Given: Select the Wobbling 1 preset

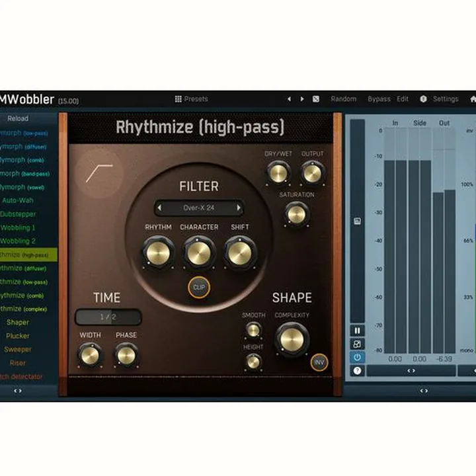Looking at the screenshot, I should 18,227.
